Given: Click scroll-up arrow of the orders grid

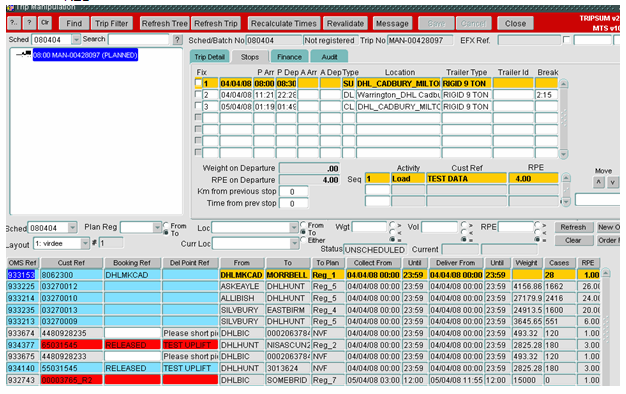Looking at the screenshot, I should [x=606, y=273].
